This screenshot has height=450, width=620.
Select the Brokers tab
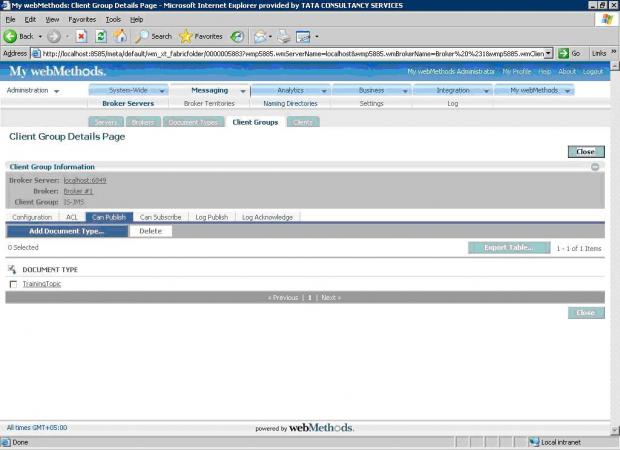click(x=143, y=122)
